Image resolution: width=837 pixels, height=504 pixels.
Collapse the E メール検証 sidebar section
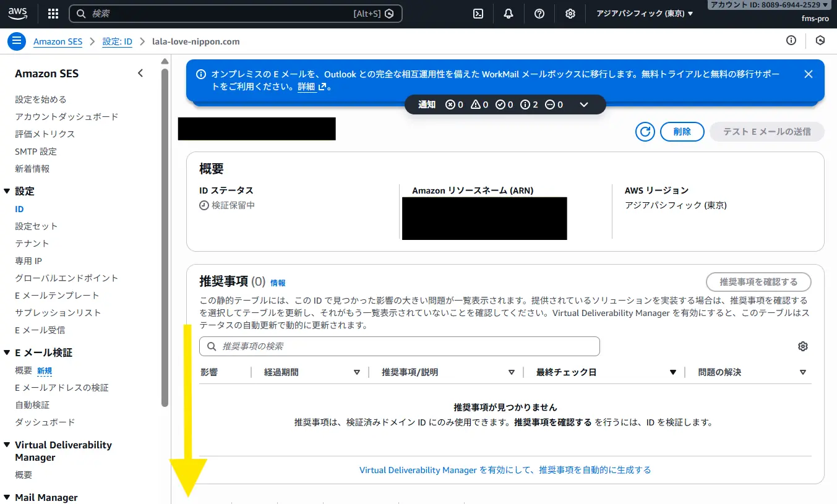7,352
